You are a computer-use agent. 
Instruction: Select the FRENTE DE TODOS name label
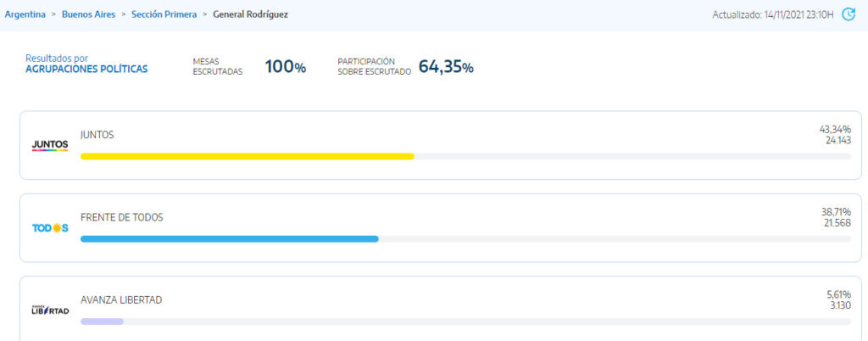tap(122, 217)
